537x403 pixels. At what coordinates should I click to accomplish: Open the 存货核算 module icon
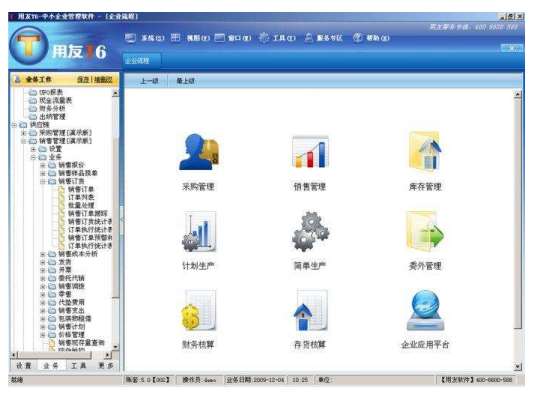310,310
